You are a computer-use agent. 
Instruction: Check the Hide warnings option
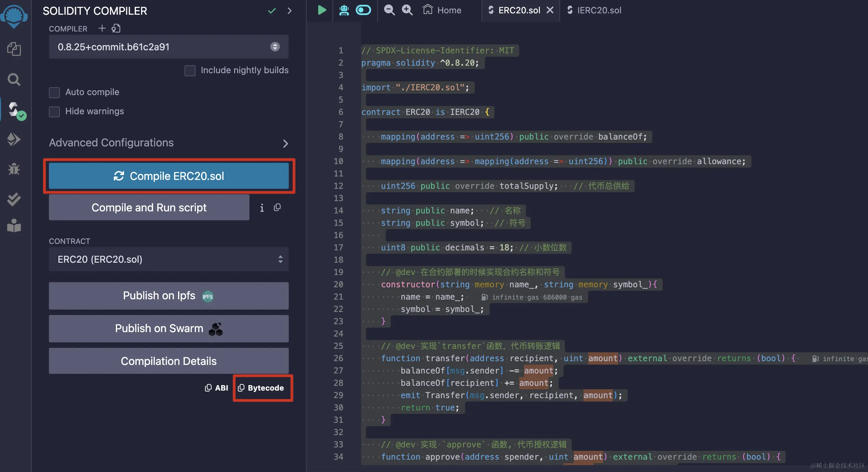tap(54, 112)
